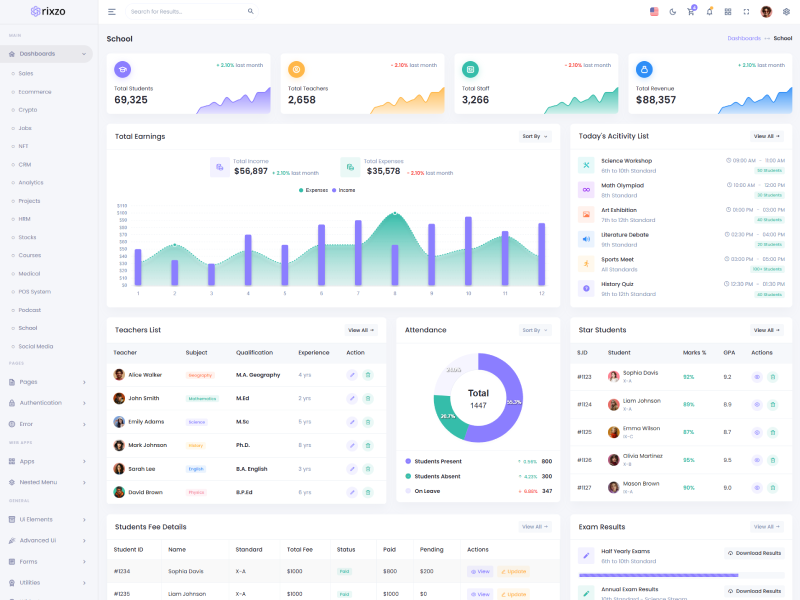Open the shopping cart icon in header
Viewport: 800px width, 600px height.
pyautogui.click(x=690, y=12)
